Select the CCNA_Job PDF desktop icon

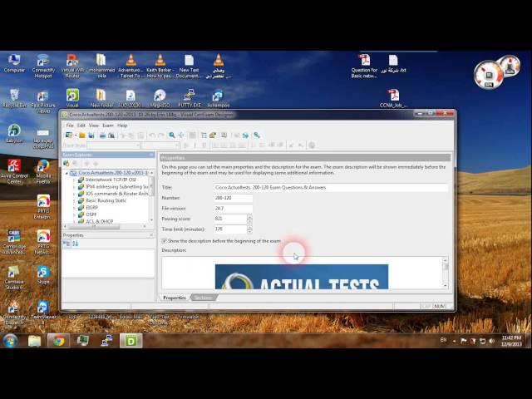[393, 98]
